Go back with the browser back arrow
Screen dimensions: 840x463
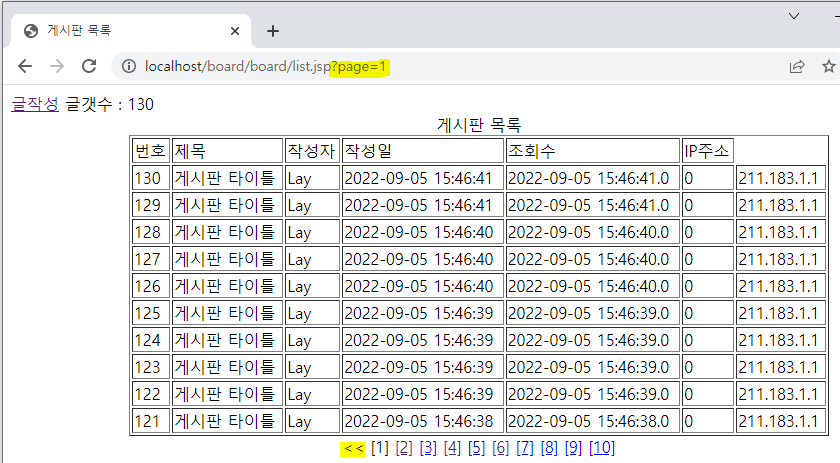pyautogui.click(x=25, y=66)
